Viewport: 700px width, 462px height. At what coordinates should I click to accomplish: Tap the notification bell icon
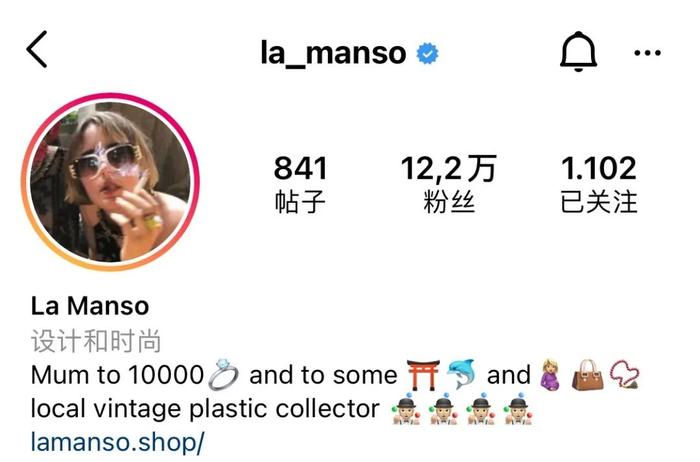(x=578, y=51)
